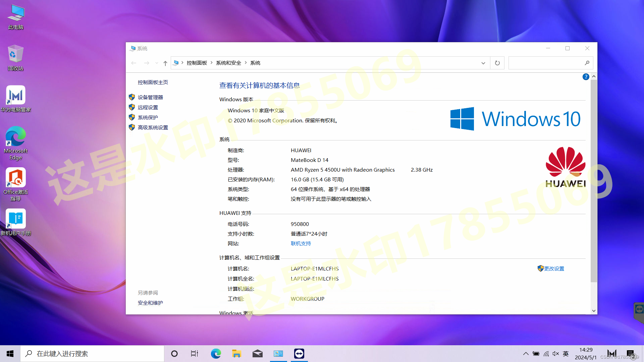Toggle the muted volume tray icon
Screen dimensions: 644x362
[x=556, y=354]
